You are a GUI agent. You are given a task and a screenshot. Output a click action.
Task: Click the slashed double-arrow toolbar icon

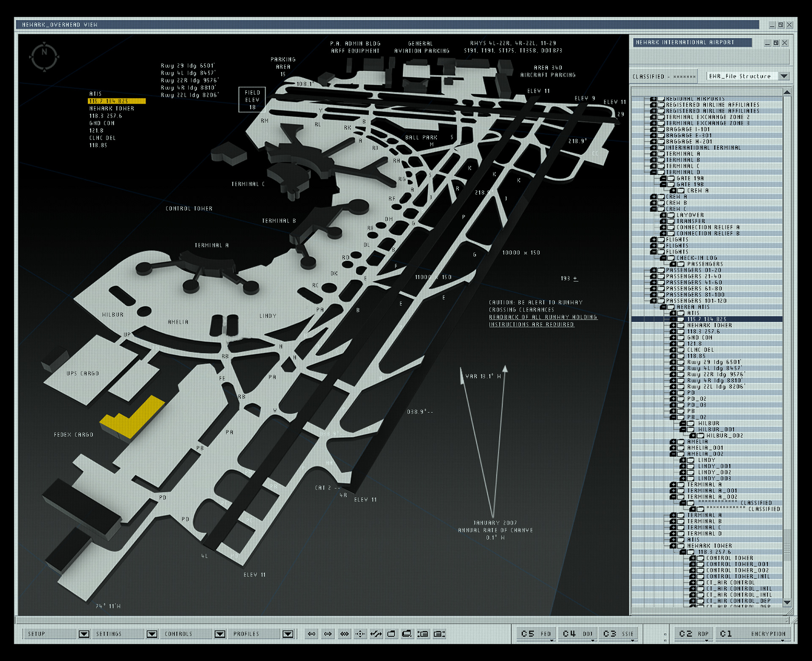point(376,634)
